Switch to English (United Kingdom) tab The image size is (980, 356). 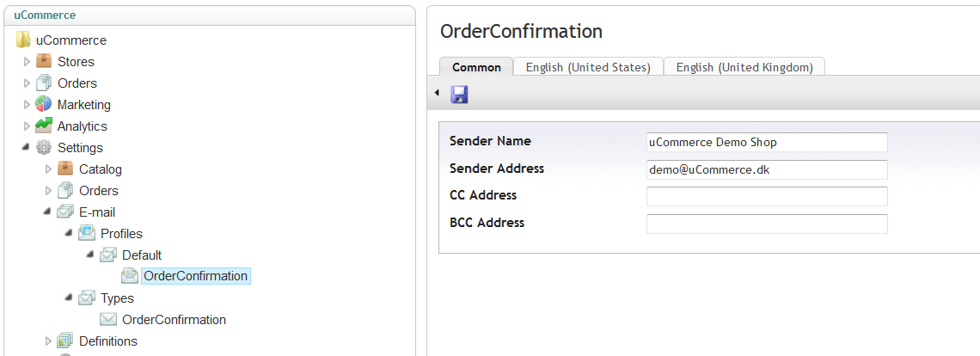744,67
